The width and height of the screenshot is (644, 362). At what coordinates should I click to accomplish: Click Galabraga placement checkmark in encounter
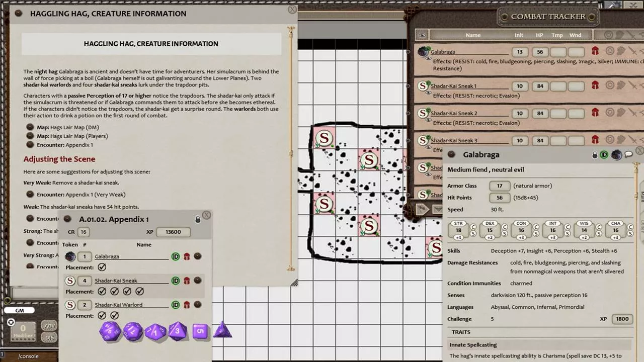click(x=102, y=267)
